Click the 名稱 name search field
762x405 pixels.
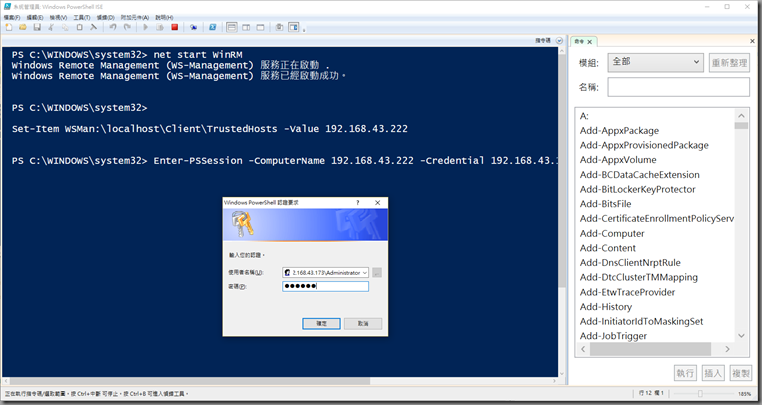(x=678, y=87)
